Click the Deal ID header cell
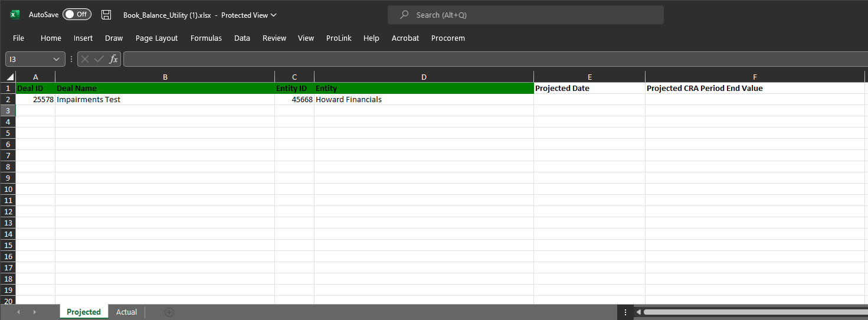This screenshot has height=320, width=868. click(x=35, y=88)
